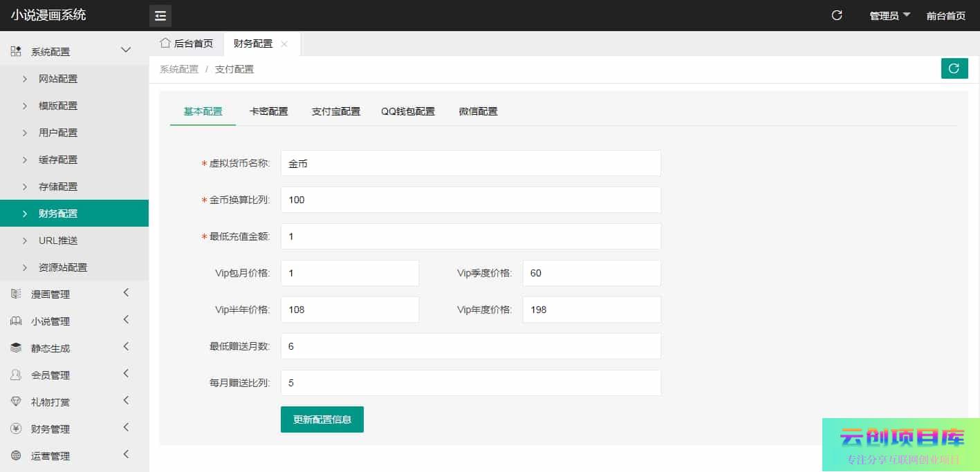Switch to the 微信配置 tab
Viewport: 980px width, 472px height.
[x=478, y=111]
